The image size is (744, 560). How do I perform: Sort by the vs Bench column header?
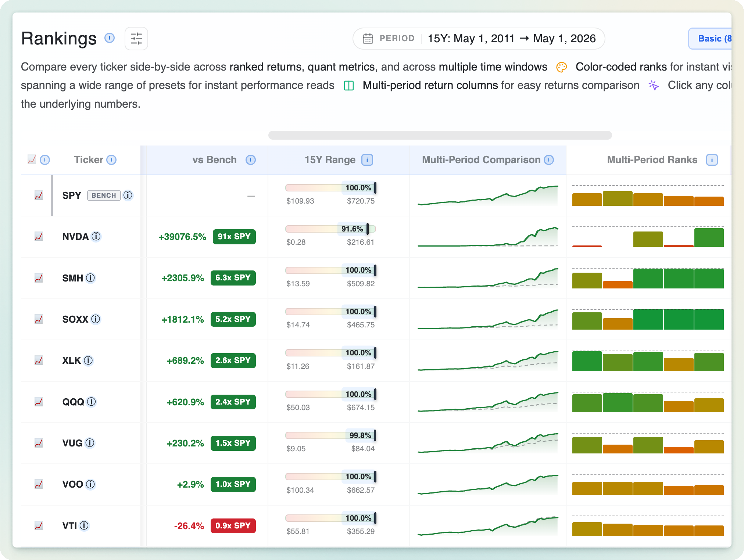tap(215, 160)
